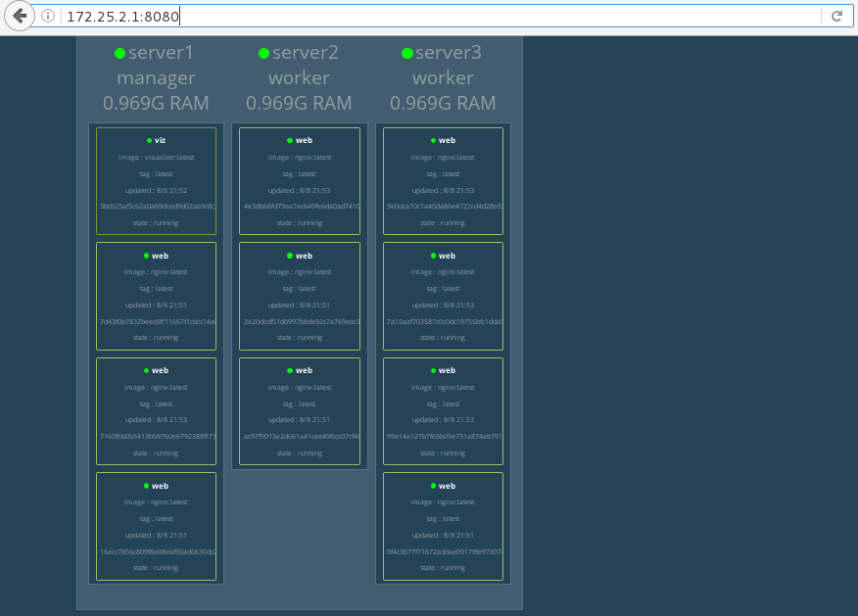Click the green dot beside viz
This screenshot has width=858, height=616.
(149, 141)
